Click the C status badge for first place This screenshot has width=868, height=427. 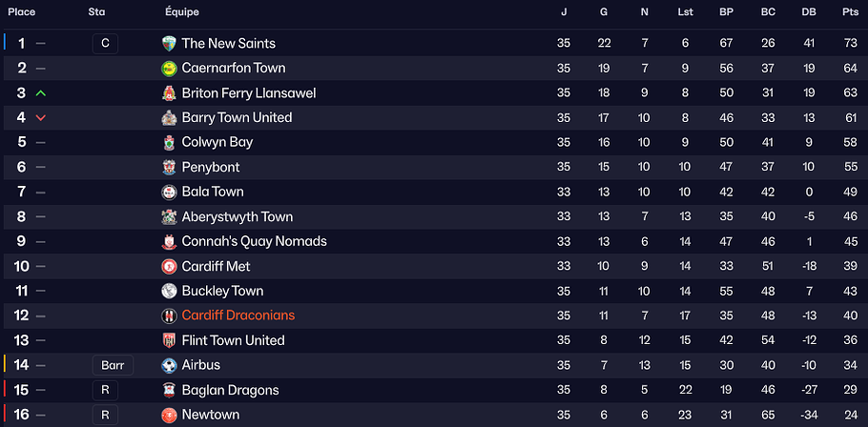pyautogui.click(x=105, y=43)
